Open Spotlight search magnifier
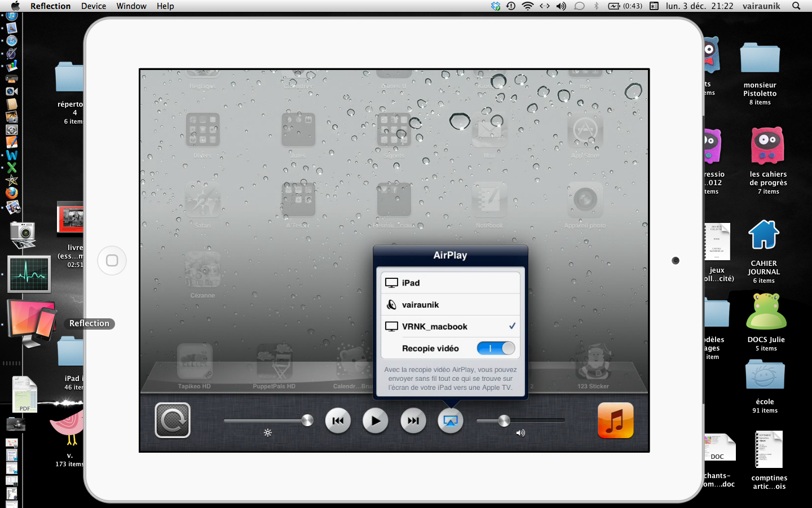Viewport: 812px width, 508px height. click(796, 6)
